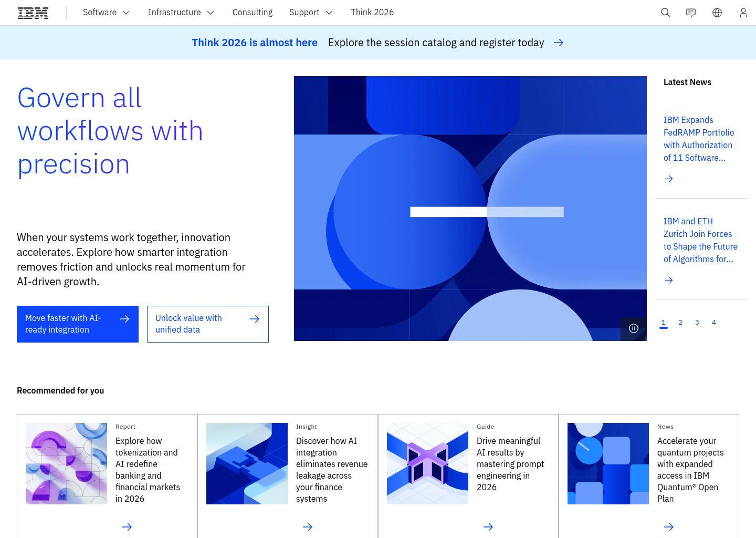This screenshot has width=756, height=538.
Task: Select carousel slide 3
Action: coord(697,322)
